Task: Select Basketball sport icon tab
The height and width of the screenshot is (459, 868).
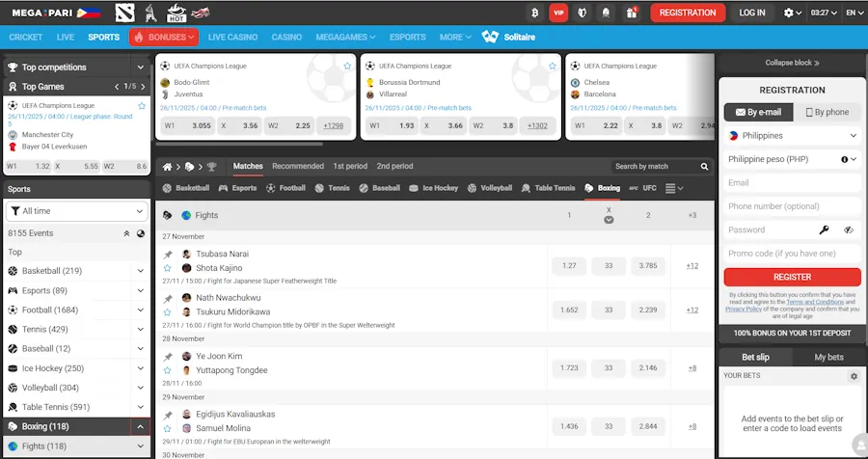Action: coord(185,188)
